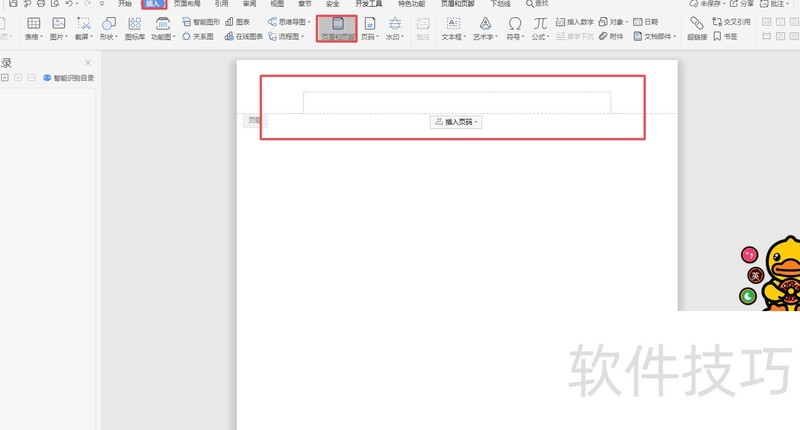Insert an 在线图表 online chart
800x430 pixels.
tap(244, 37)
